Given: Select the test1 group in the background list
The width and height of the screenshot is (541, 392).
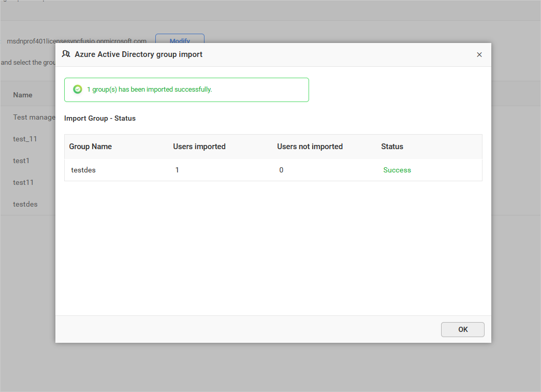Looking at the screenshot, I should (21, 161).
